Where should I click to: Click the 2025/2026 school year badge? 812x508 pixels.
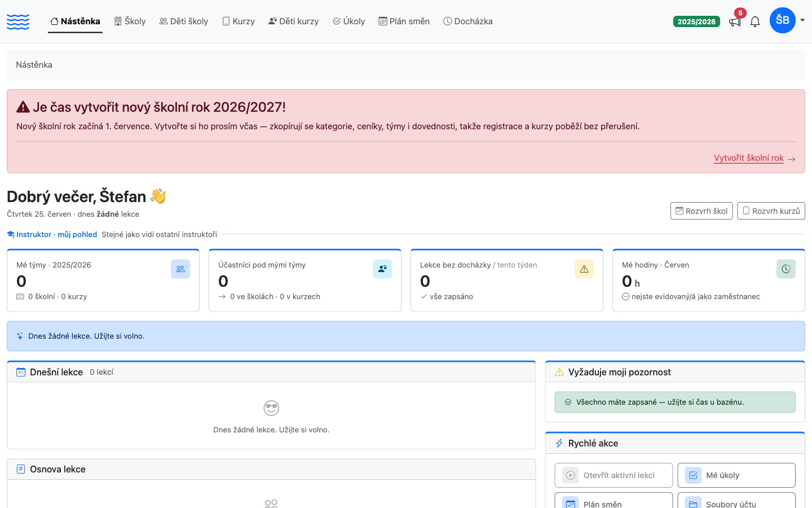click(x=696, y=21)
